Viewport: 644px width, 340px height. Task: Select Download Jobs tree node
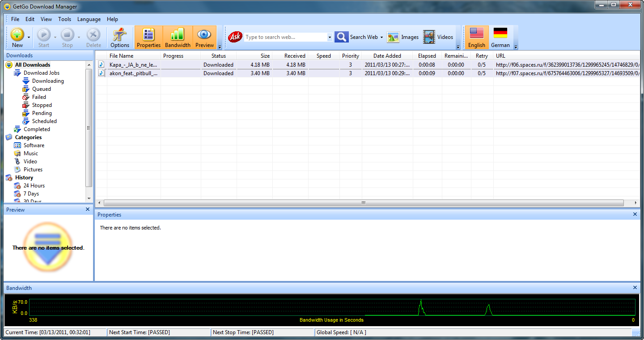[x=42, y=73]
